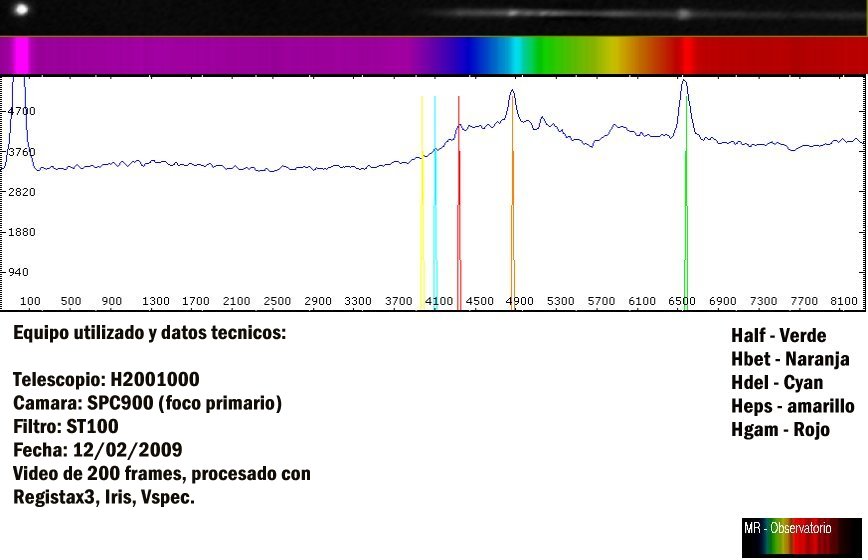
Task: Click the x-axis label 2900
Action: (318, 301)
